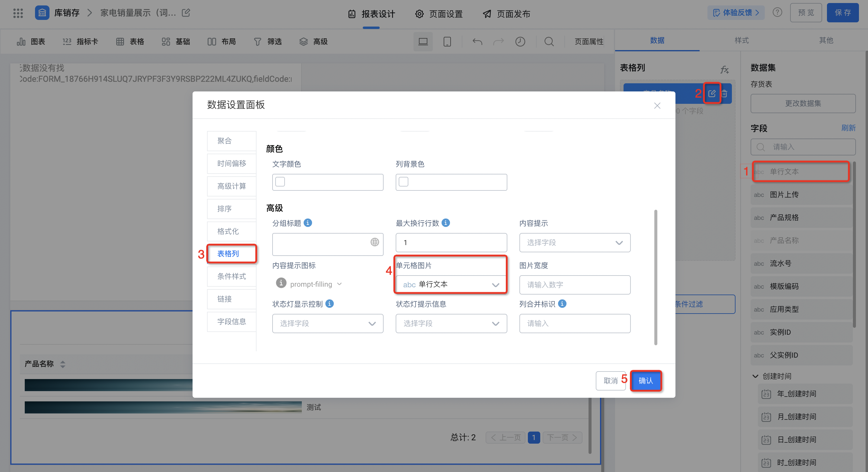Open 状态灯显示控制 field dropdown
Viewport: 868px width, 472px height.
pos(327,324)
